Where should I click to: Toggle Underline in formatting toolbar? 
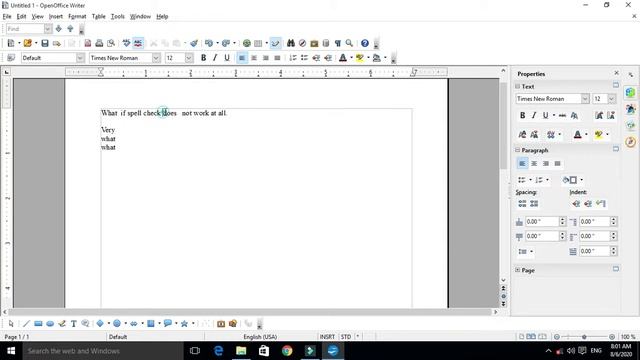coord(227,58)
